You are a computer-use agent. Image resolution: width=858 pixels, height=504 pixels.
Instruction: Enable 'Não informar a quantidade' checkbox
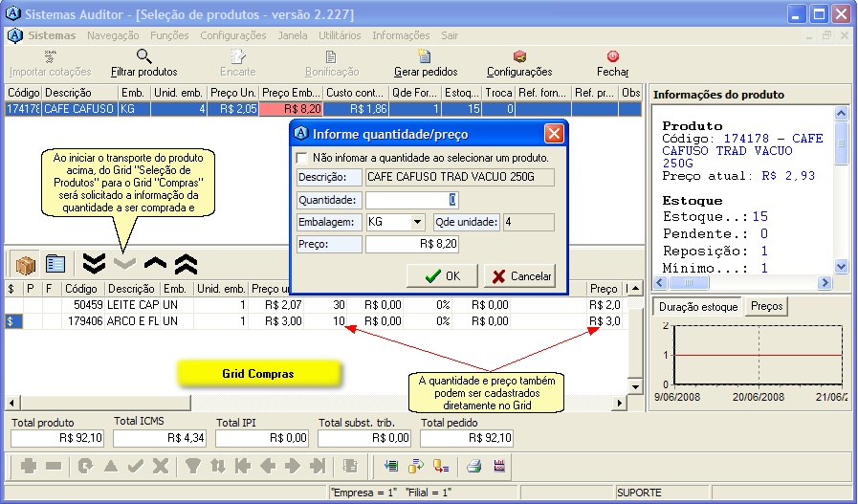pyautogui.click(x=302, y=157)
